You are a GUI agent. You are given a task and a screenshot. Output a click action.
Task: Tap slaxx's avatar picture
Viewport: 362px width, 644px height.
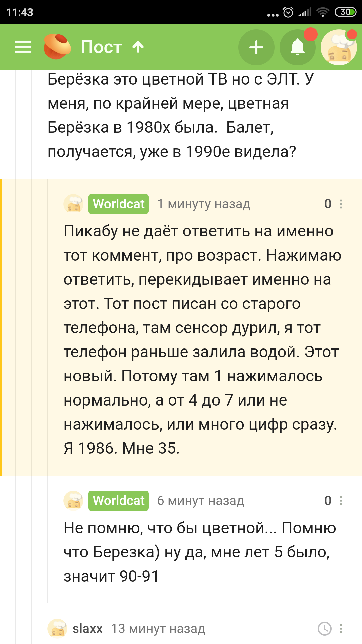pyautogui.click(x=57, y=628)
